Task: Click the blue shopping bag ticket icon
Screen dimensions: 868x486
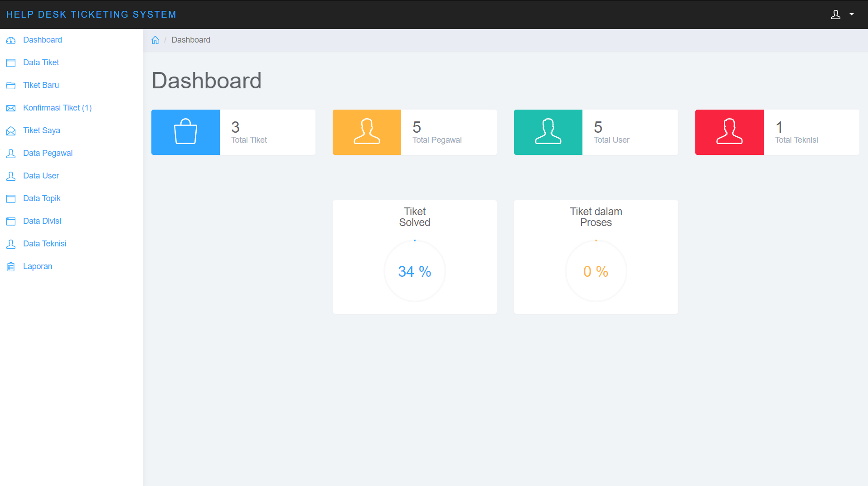Action: [185, 132]
